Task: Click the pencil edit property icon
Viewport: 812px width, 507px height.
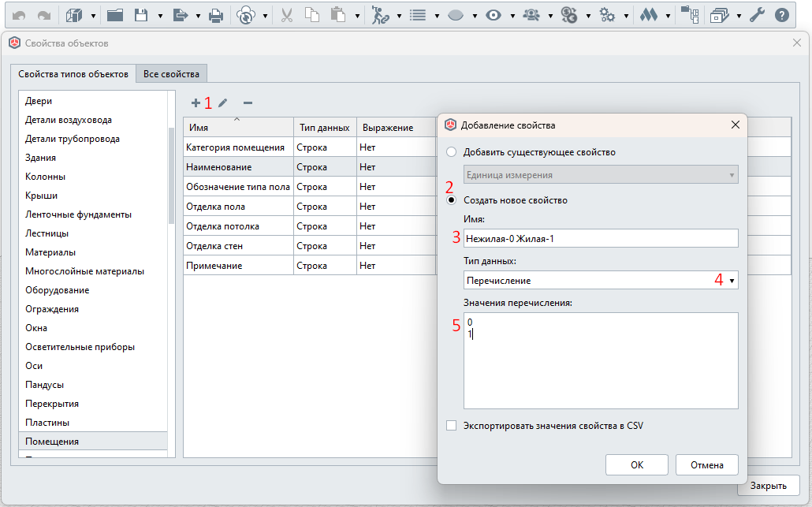Action: click(222, 103)
